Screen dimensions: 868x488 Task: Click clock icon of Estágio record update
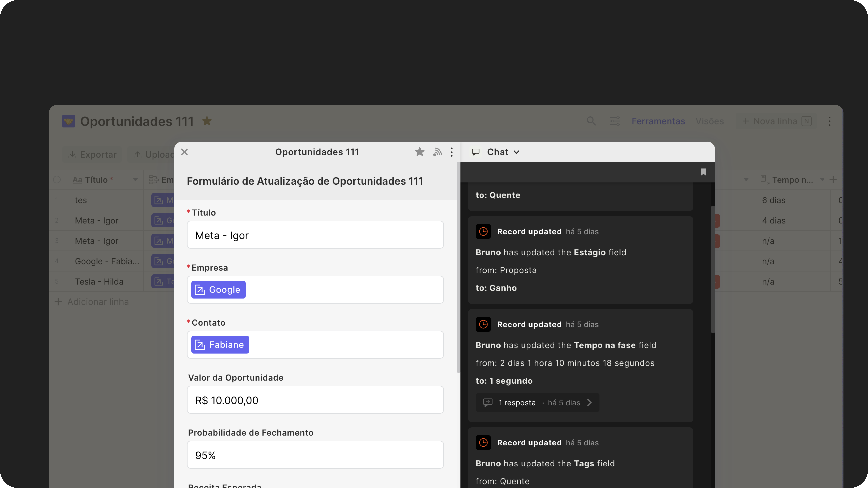point(483,231)
